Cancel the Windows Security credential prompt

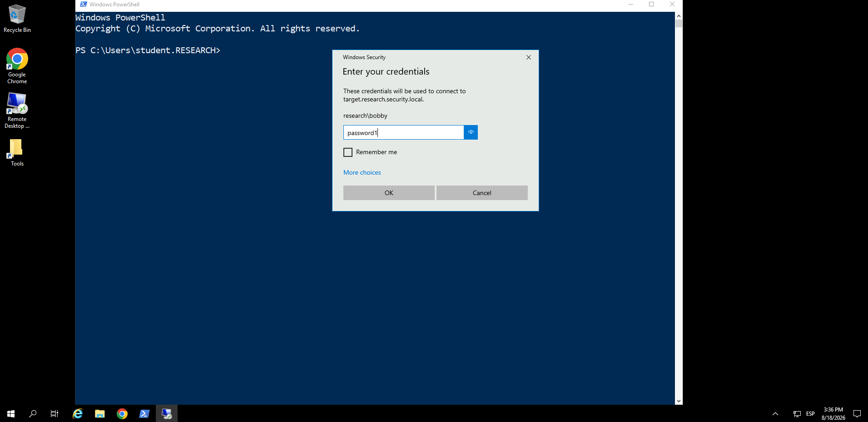(x=482, y=193)
